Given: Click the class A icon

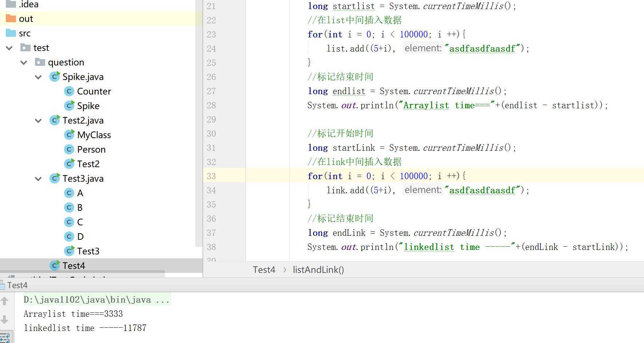Looking at the screenshot, I should click(x=69, y=193).
